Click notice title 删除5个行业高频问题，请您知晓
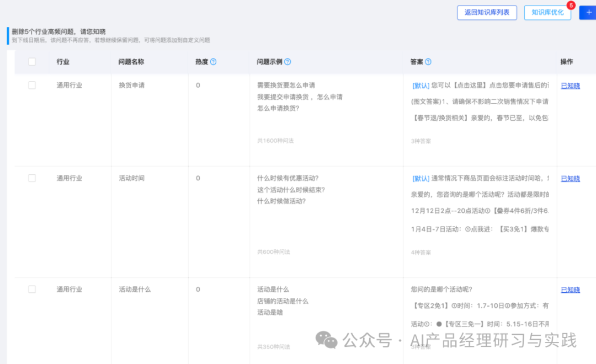 coord(58,31)
